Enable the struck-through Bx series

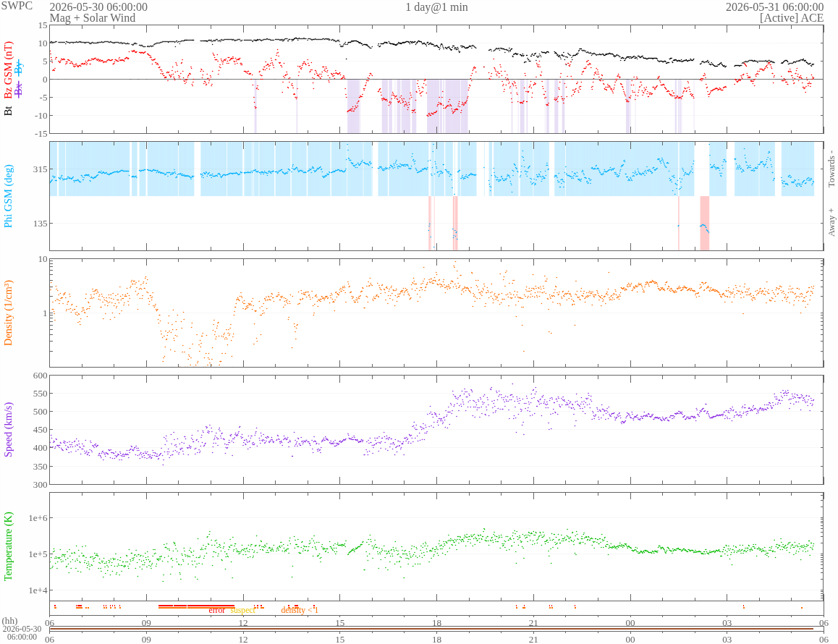(x=19, y=90)
